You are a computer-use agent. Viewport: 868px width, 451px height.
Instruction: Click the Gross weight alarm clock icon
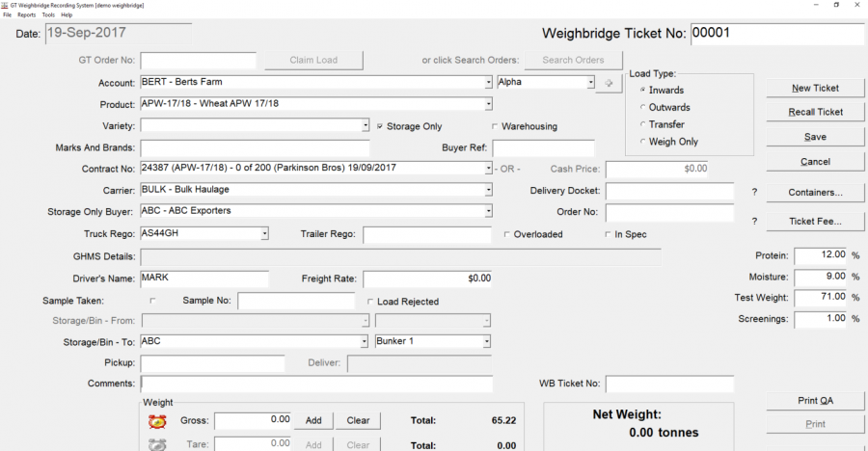point(157,421)
